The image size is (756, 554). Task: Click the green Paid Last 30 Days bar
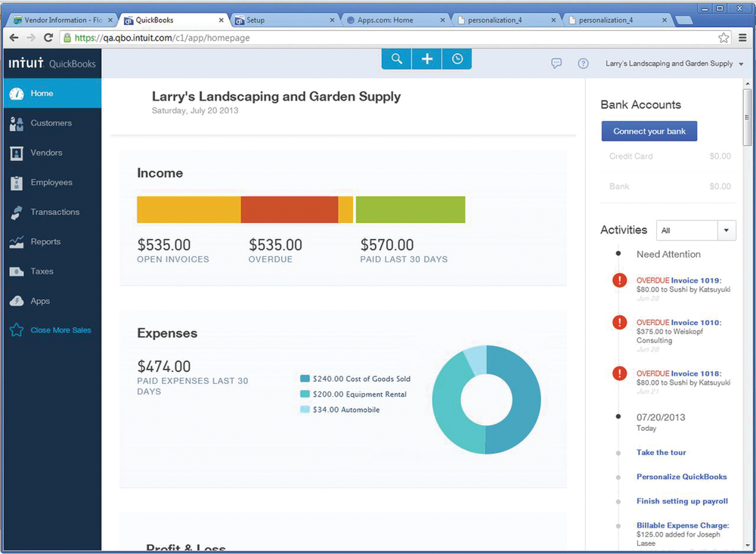pos(411,209)
